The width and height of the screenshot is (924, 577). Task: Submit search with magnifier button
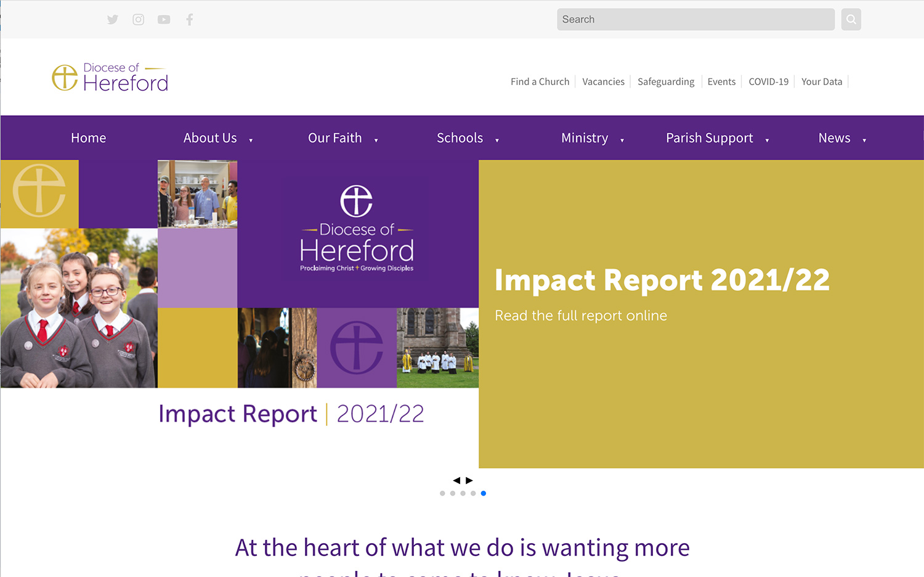(851, 19)
